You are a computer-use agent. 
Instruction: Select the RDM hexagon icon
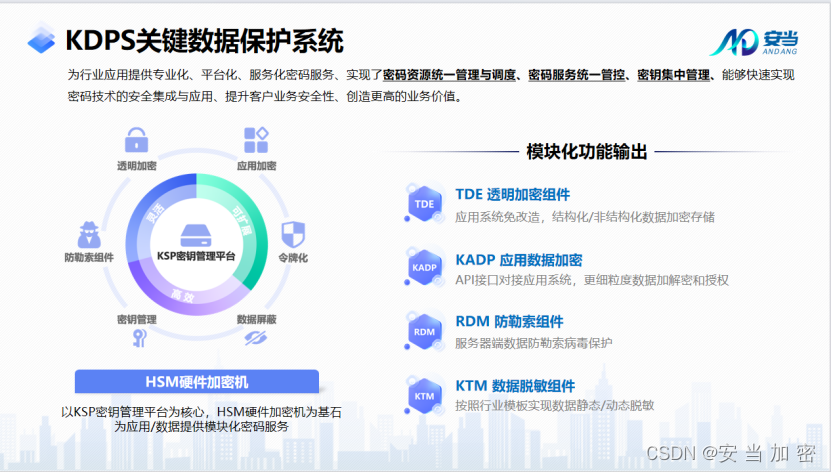pos(425,332)
